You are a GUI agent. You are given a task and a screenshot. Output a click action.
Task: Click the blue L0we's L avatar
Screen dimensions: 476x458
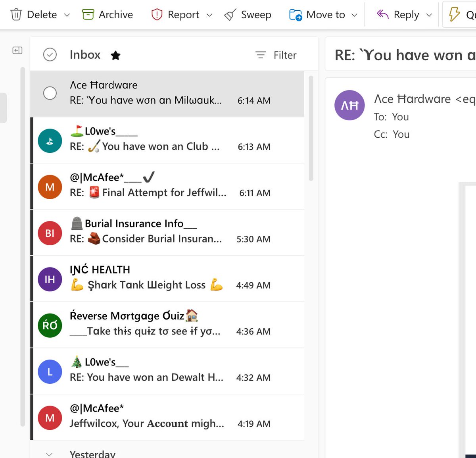[x=50, y=371]
